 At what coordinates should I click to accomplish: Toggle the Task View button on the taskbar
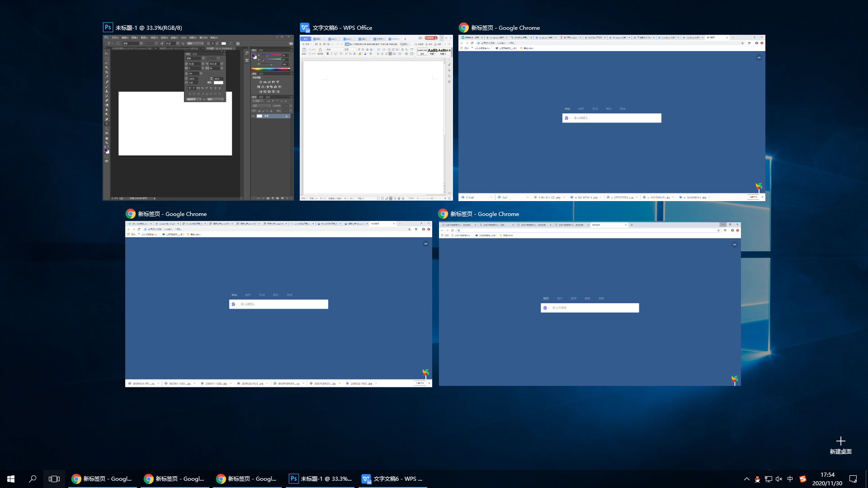[54, 479]
